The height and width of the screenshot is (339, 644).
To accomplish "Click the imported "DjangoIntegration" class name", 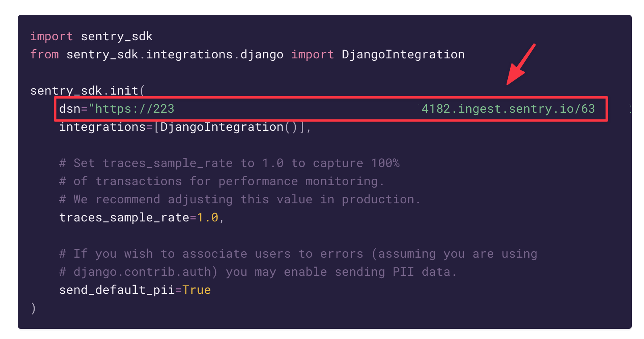I will click(x=403, y=54).
